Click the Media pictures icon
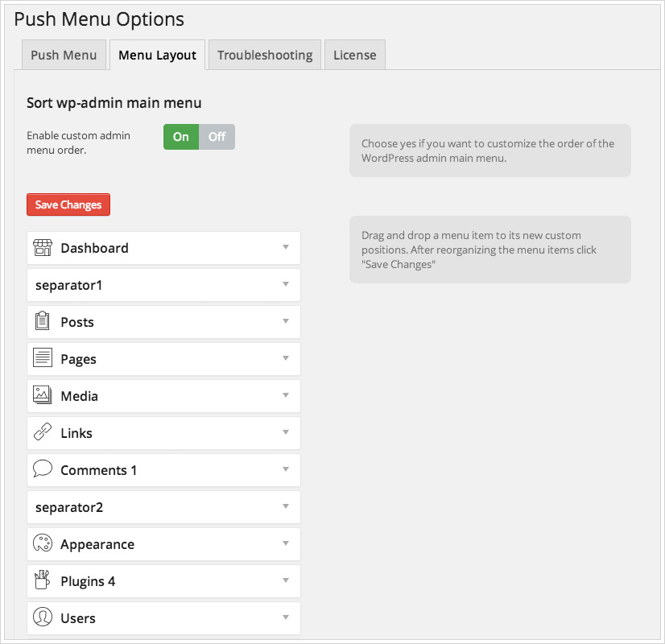 [43, 395]
